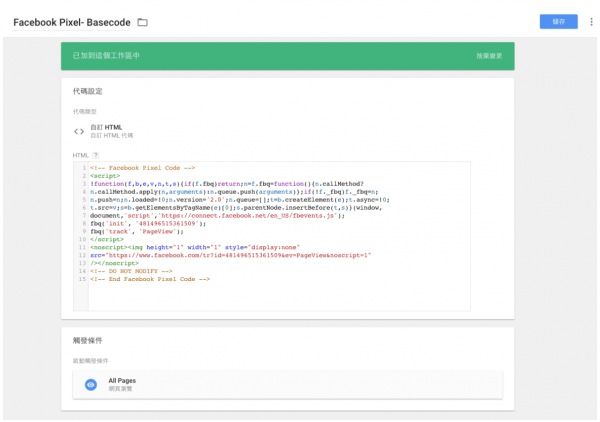This screenshot has height=422, width=600.
Task: Open the HTML field help question icon
Action: 96,155
